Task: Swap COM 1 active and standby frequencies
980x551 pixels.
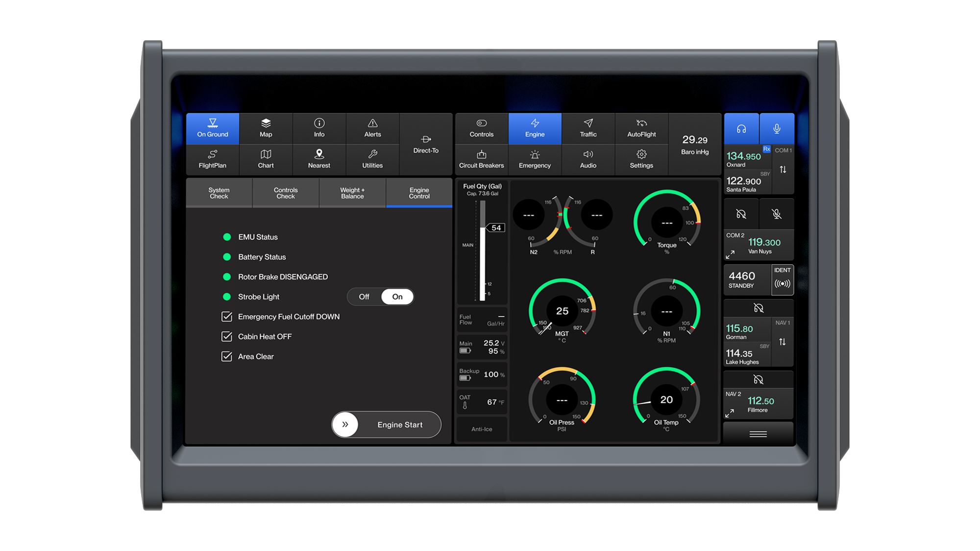Action: click(783, 170)
